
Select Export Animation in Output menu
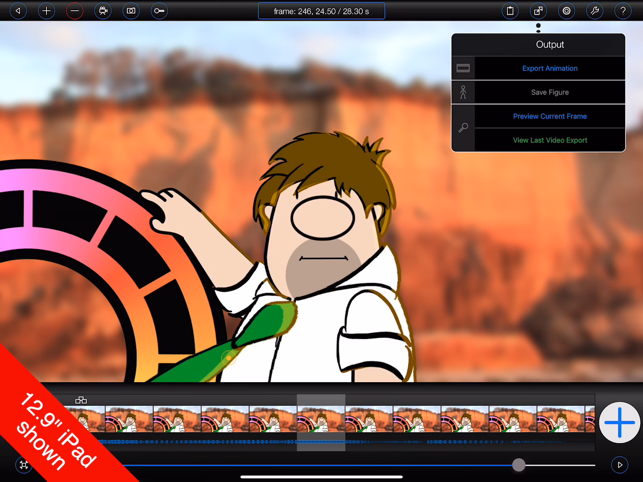[550, 69]
